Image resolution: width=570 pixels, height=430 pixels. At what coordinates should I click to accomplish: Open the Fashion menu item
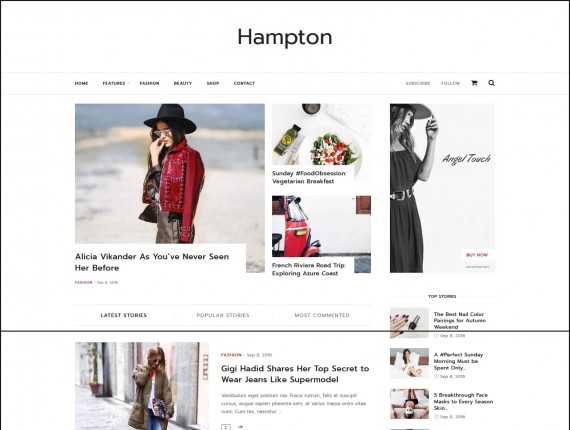coord(149,83)
